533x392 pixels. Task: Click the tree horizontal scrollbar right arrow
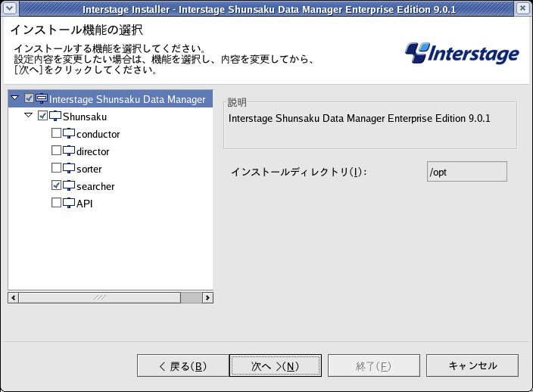(207, 298)
